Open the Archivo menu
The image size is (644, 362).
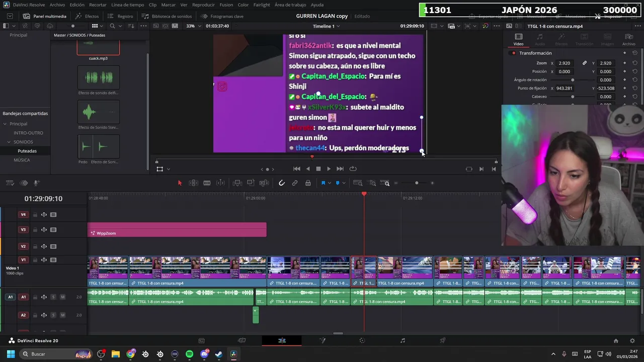[57, 5]
